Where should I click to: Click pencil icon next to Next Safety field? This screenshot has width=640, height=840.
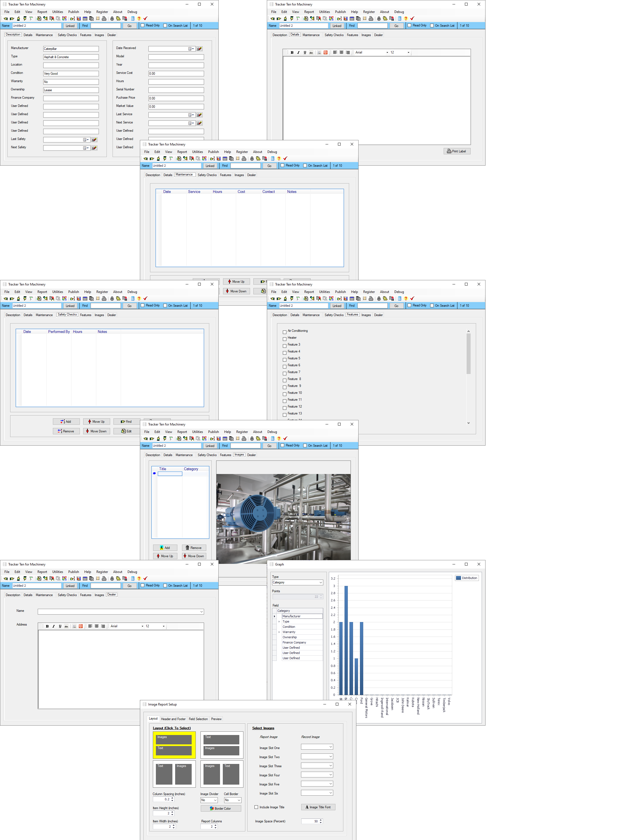pos(94,148)
